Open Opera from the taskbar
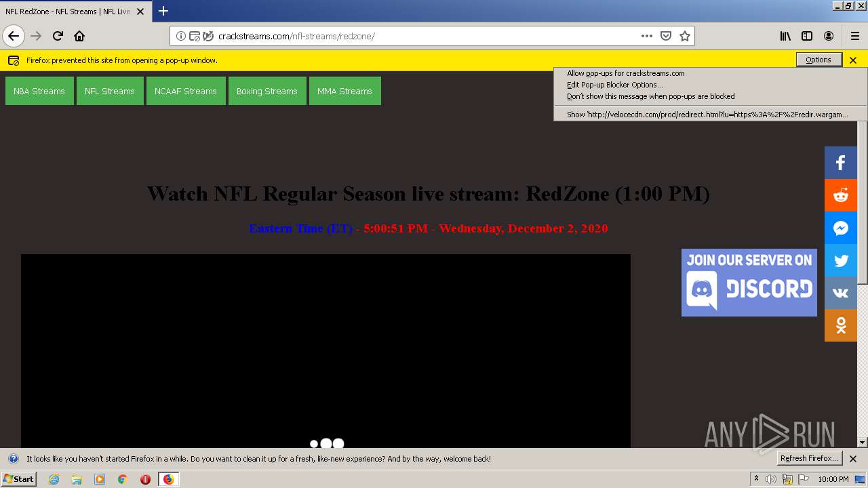The height and width of the screenshot is (488, 868). tap(145, 479)
